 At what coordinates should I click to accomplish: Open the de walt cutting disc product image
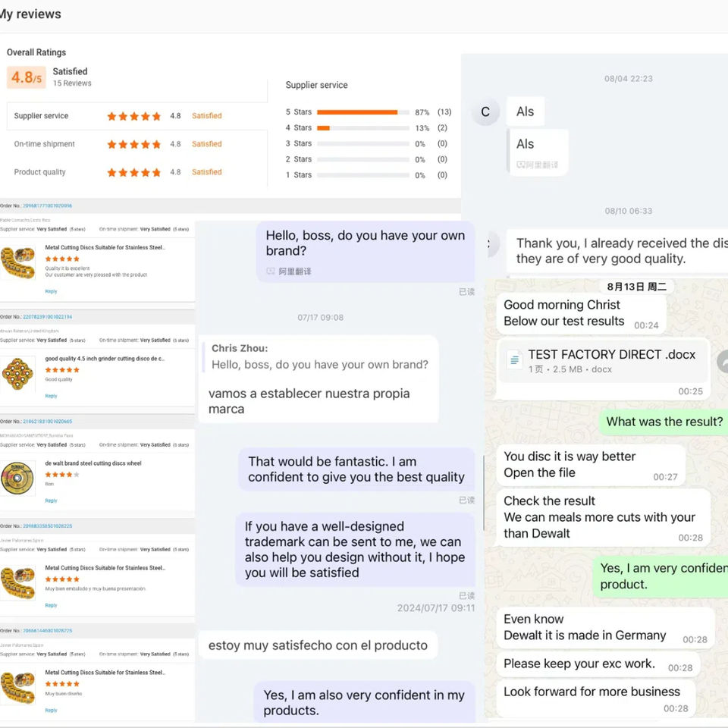[x=18, y=478]
